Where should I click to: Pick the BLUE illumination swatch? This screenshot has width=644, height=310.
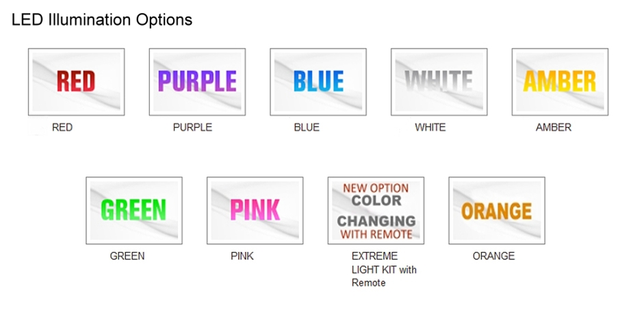coord(318,82)
